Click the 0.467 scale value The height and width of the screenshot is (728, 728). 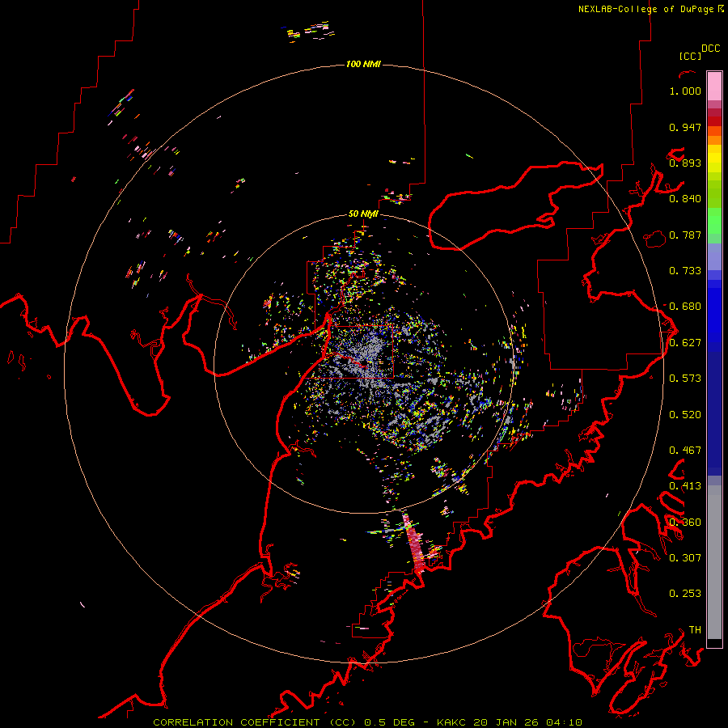click(685, 451)
